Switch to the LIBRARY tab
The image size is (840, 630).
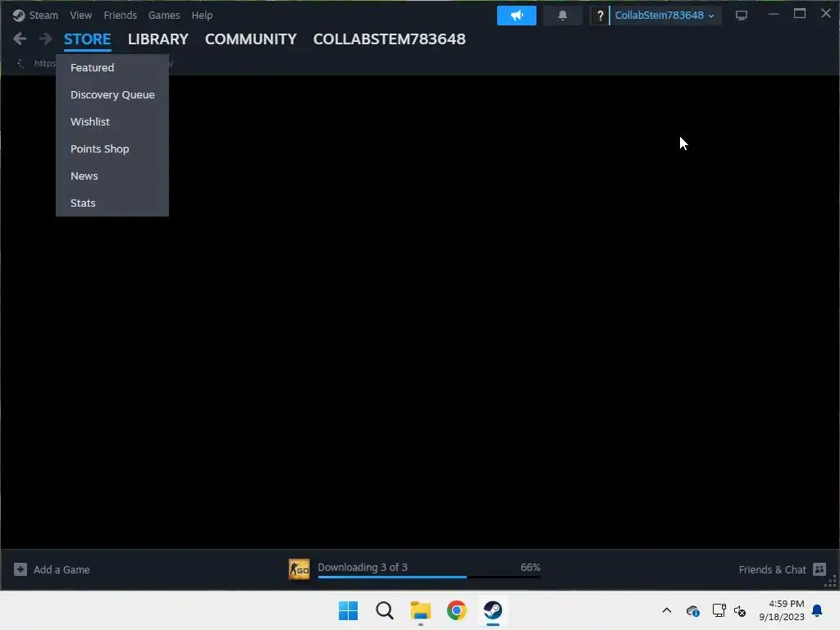click(158, 39)
